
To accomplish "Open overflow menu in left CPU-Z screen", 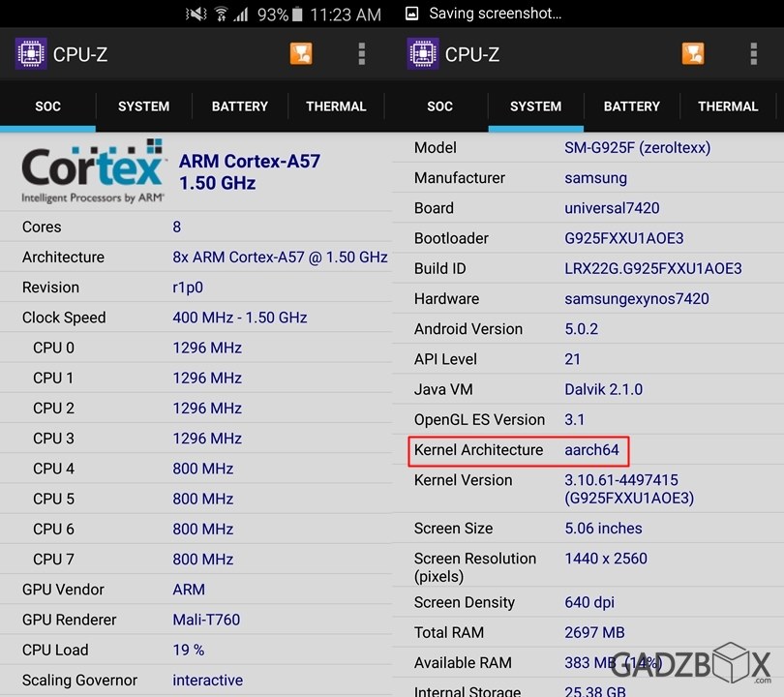I will (361, 53).
